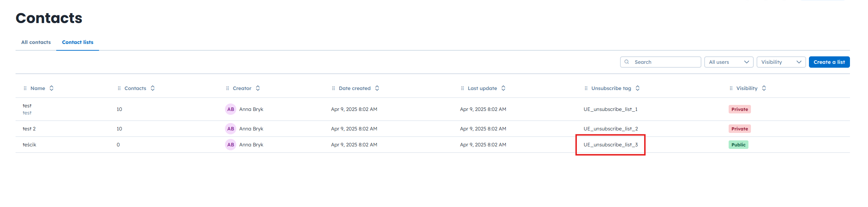Sort lists by Name column arrows
868x207 pixels.
[52, 88]
